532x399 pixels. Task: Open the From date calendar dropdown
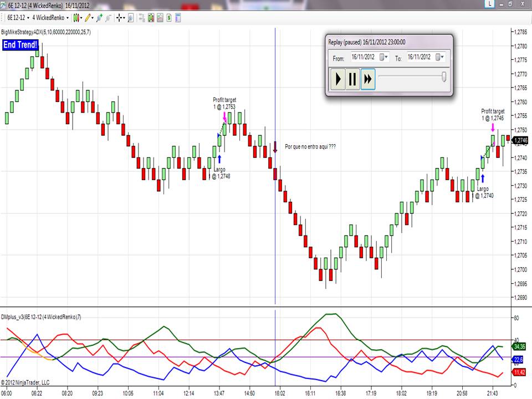pos(383,57)
